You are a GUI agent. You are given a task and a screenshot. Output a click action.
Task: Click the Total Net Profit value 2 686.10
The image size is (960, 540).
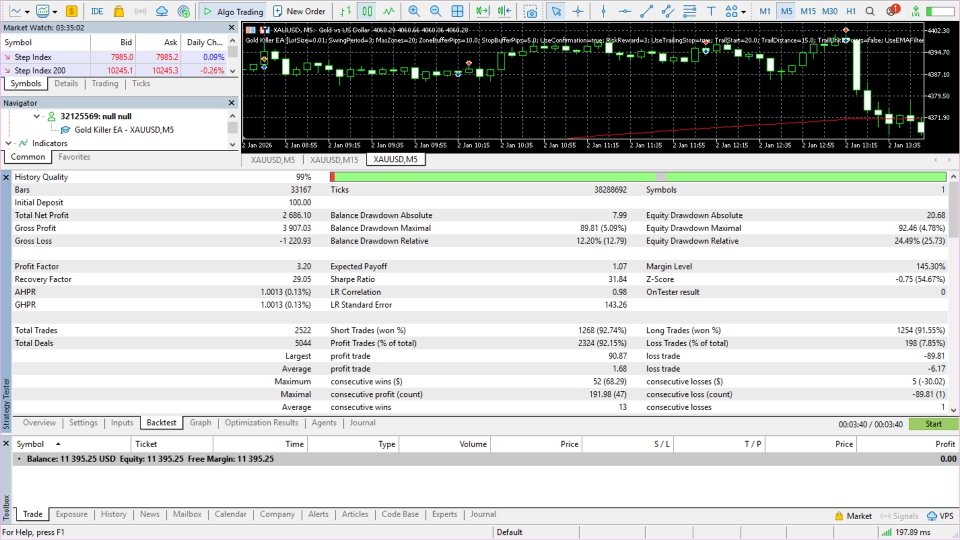[296, 216]
